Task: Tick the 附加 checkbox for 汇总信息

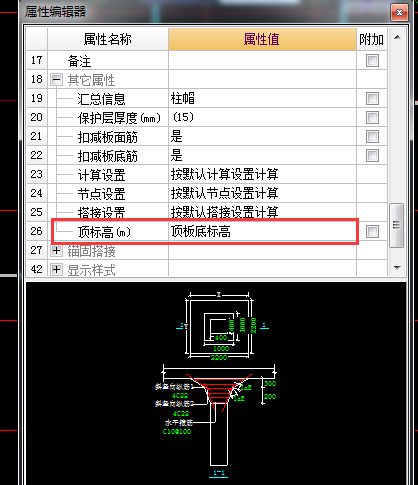Action: (x=372, y=99)
